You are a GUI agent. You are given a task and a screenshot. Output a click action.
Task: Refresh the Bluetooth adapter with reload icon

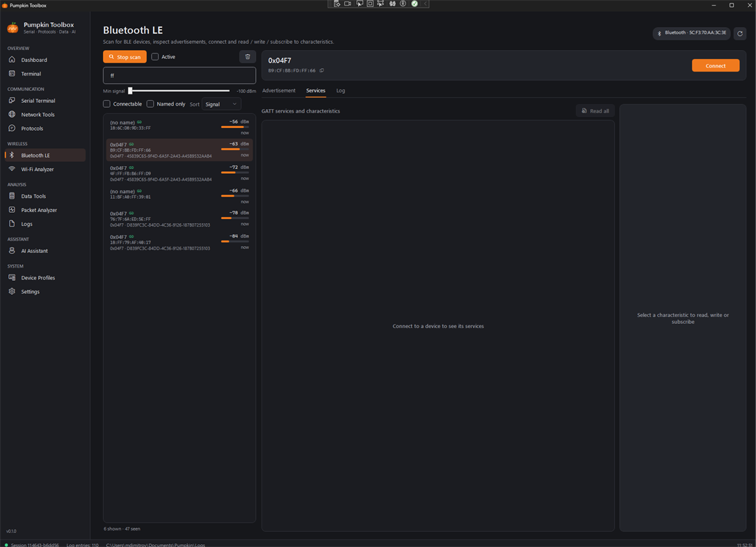click(739, 33)
